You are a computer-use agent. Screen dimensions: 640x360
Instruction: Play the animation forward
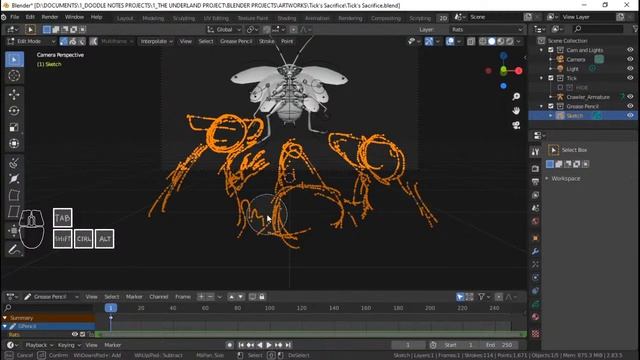[x=269, y=345]
